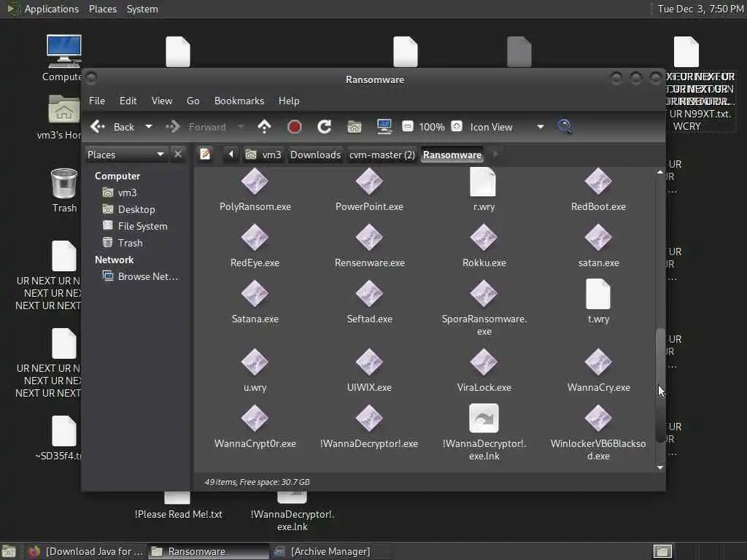The image size is (747, 560).
Task: Select the SporaRansomware.exe file icon
Action: 484,294
